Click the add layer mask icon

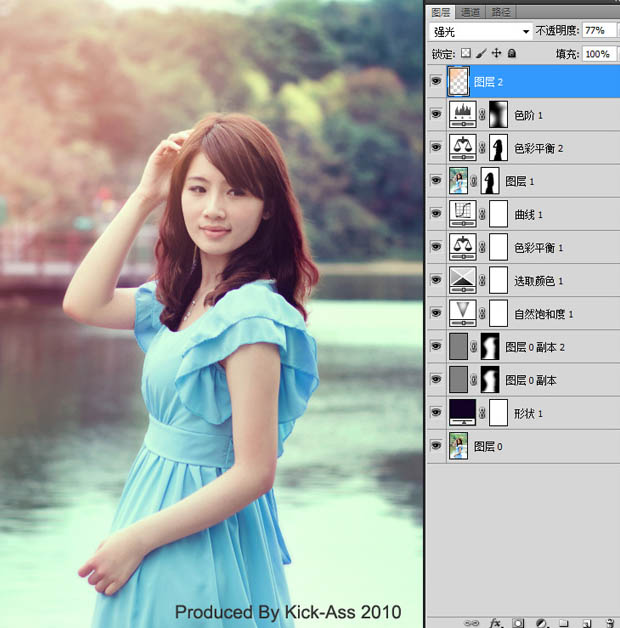pyautogui.click(x=517, y=622)
